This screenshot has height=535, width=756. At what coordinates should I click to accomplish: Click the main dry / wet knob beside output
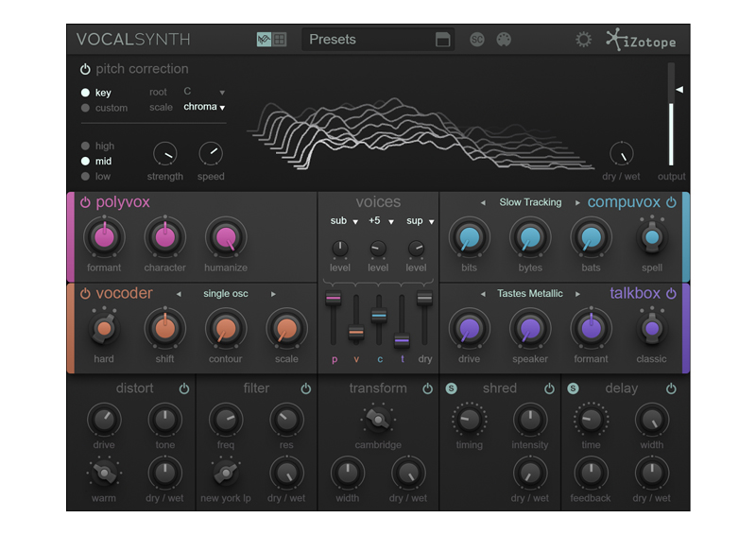(x=622, y=154)
